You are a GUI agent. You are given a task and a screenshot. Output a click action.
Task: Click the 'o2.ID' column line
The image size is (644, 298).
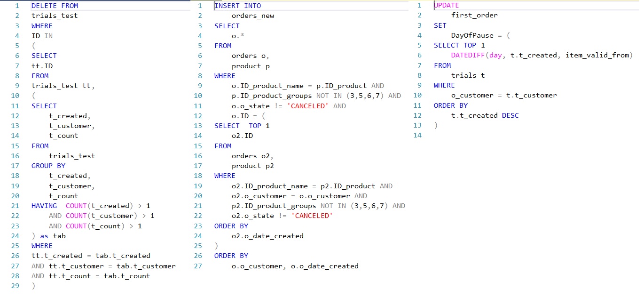click(242, 136)
